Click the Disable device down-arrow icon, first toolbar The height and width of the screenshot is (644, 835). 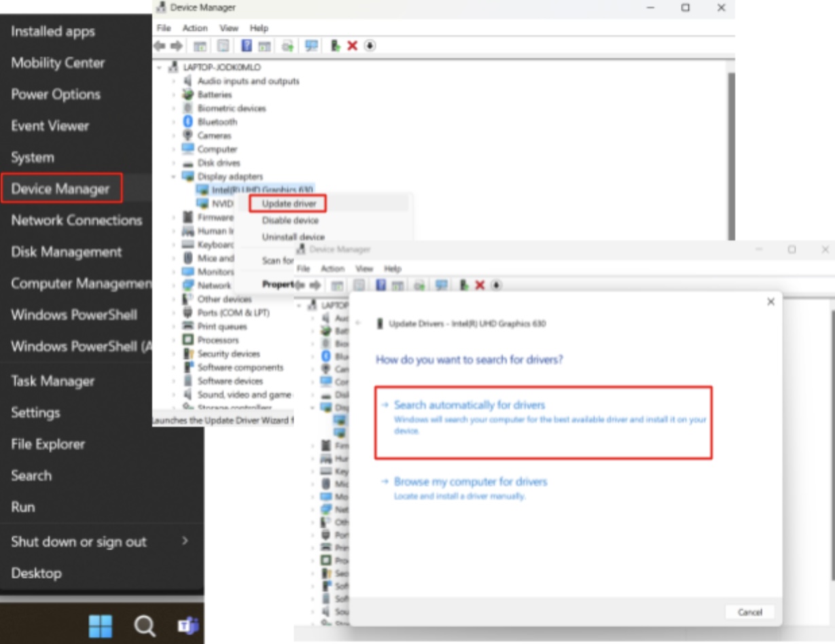click(x=370, y=46)
